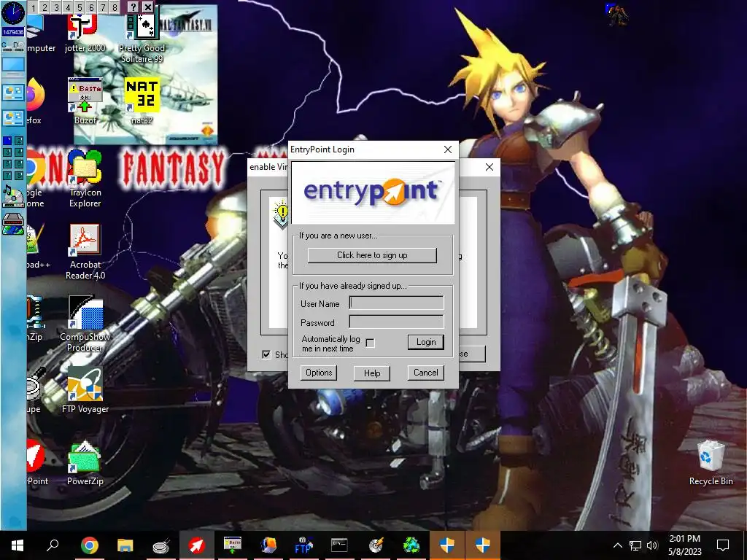Click the network icon in system tray
This screenshot has width=747, height=560.
[x=635, y=545]
